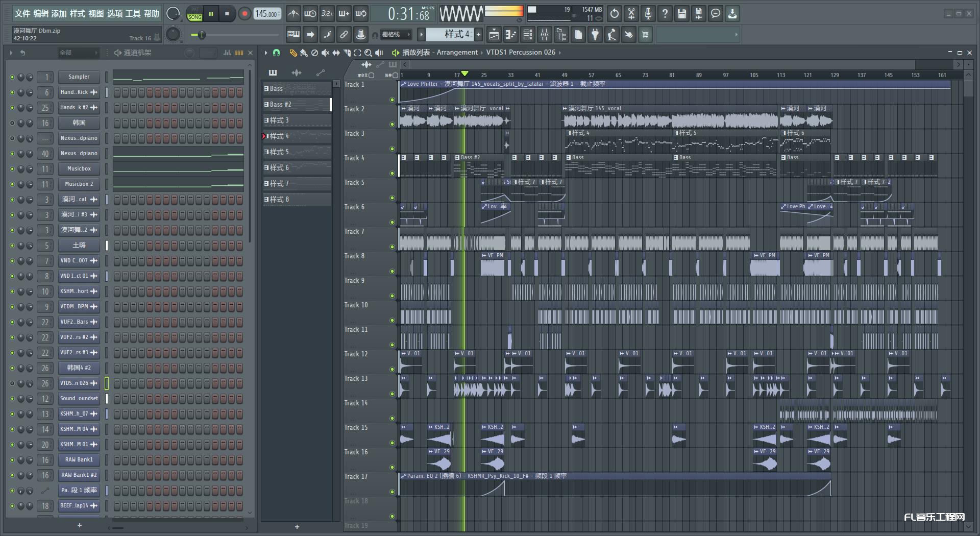This screenshot has height=536, width=980.
Task: Open the 选项 menu
Action: [115, 14]
